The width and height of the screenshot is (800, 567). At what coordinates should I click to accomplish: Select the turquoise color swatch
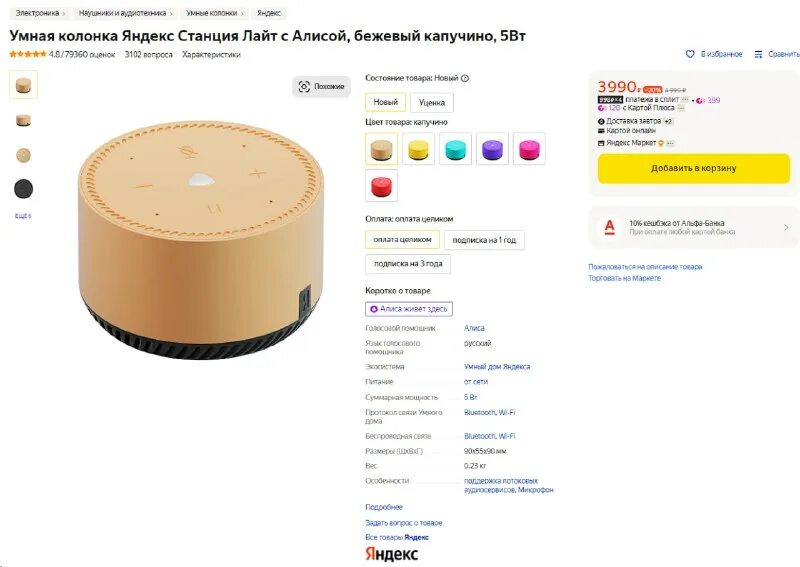pyautogui.click(x=456, y=149)
